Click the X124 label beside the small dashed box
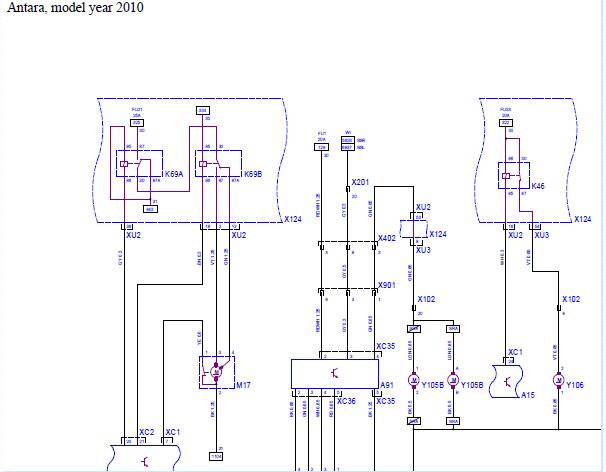Image resolution: width=606 pixels, height=472 pixels. pyautogui.click(x=438, y=234)
